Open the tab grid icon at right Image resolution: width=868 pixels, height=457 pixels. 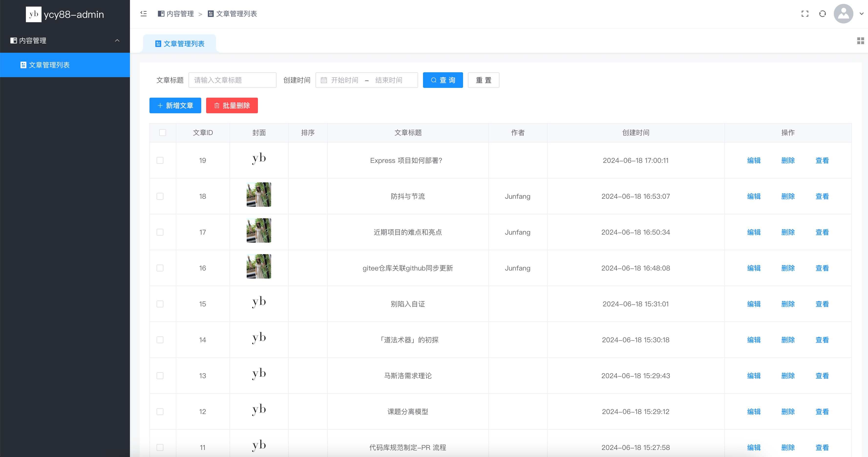coord(860,41)
